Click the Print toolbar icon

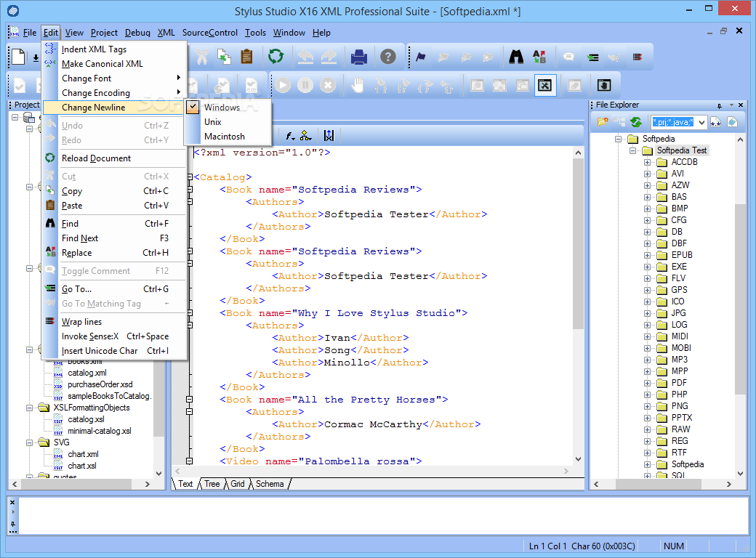click(x=358, y=57)
